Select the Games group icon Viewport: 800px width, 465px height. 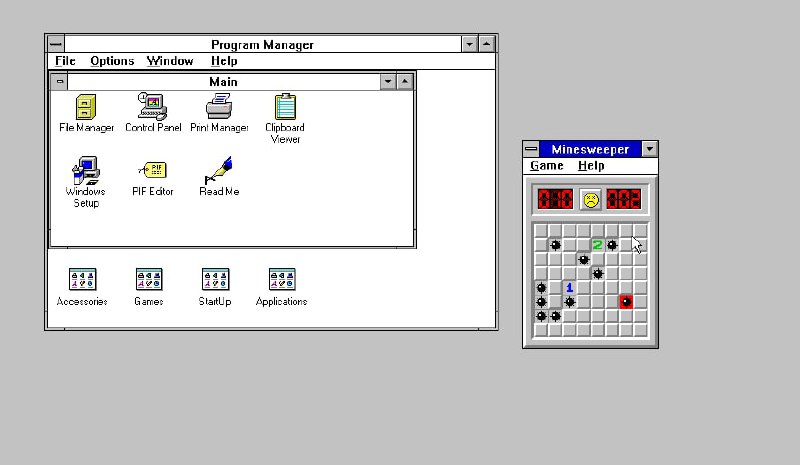(148, 279)
